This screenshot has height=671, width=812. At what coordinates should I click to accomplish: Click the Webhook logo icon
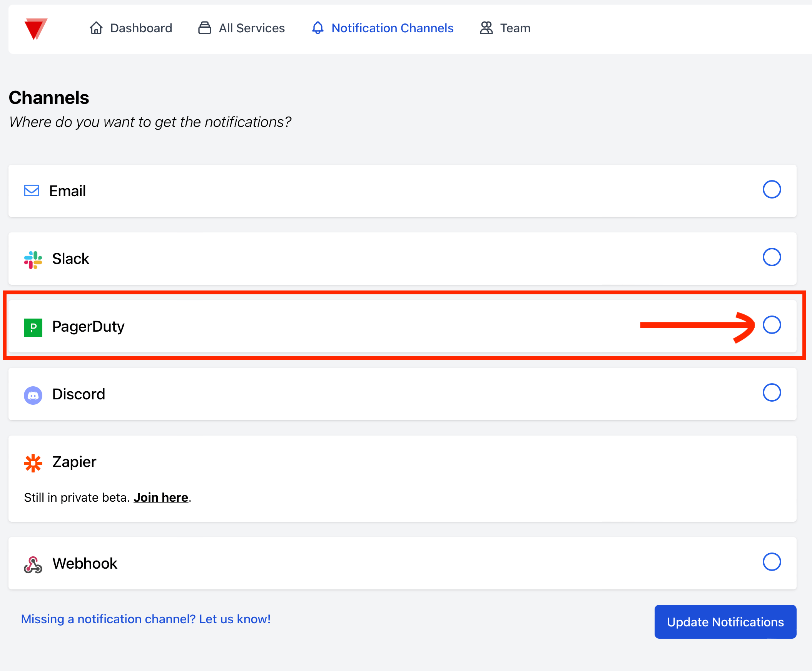click(33, 564)
